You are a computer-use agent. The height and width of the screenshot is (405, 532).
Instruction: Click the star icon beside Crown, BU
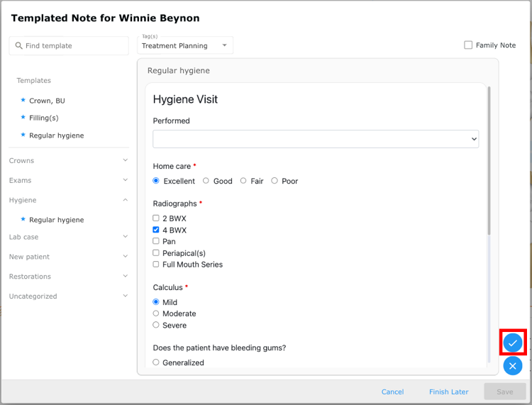23,100
